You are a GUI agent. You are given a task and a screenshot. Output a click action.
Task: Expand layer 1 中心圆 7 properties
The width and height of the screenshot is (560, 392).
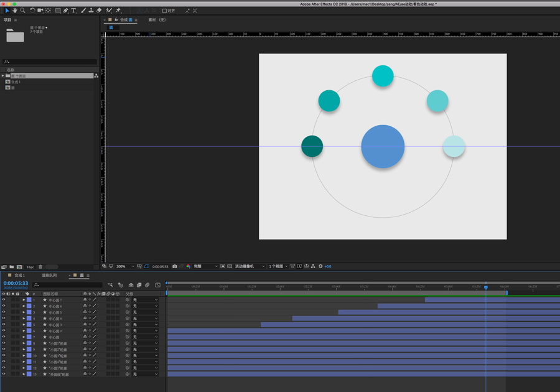(24, 300)
